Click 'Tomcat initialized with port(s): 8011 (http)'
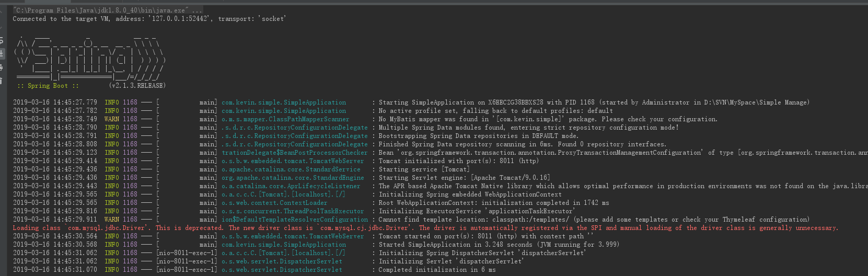This screenshot has height=276, width=868. [x=458, y=161]
